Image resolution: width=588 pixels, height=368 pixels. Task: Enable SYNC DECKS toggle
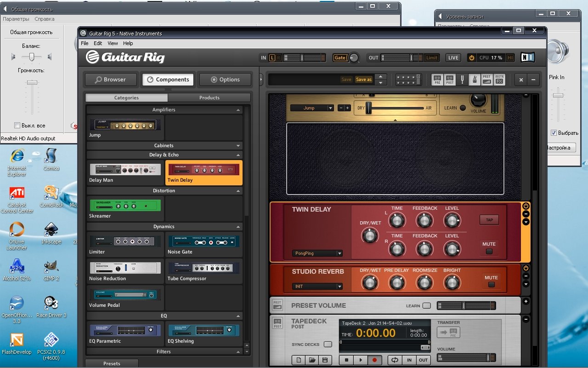coord(328,345)
